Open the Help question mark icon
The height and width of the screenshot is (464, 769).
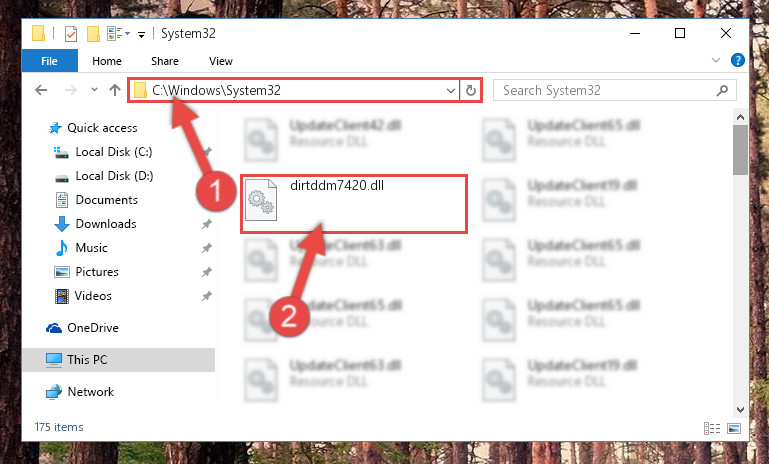coord(738,60)
